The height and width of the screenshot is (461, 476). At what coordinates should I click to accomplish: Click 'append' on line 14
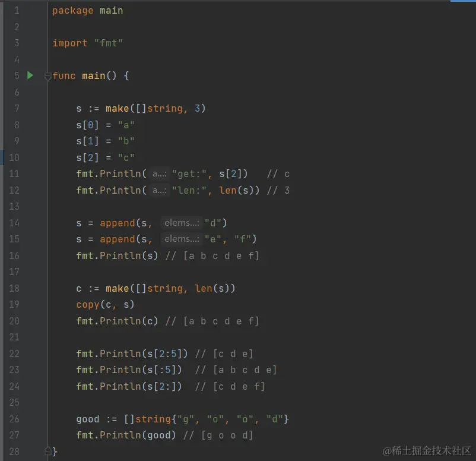pos(117,223)
